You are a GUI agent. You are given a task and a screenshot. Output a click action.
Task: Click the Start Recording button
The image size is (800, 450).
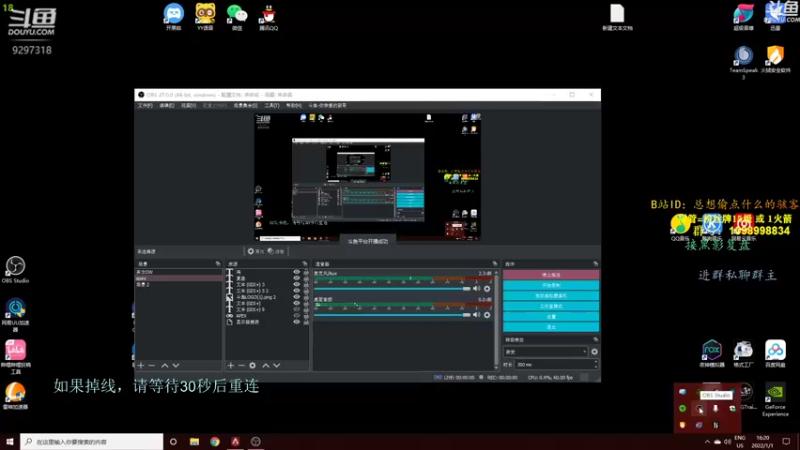(551, 285)
